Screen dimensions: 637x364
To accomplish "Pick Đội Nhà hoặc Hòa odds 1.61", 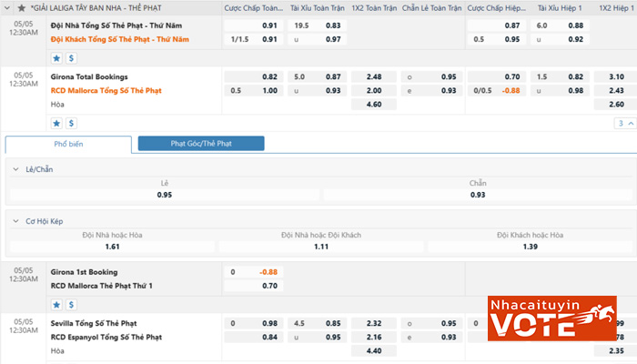I will pyautogui.click(x=113, y=247).
